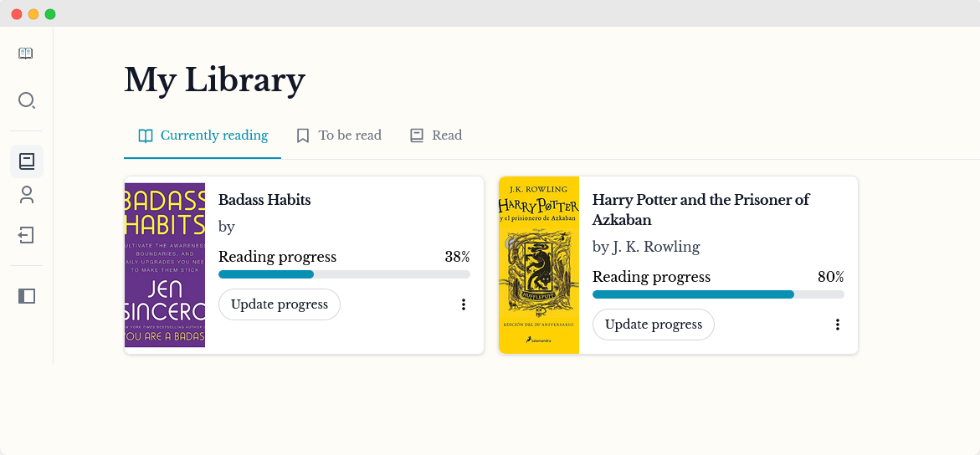Screen dimensions: 980x455
Task: Select the library icon in the sidebar
Action: coord(27,161)
